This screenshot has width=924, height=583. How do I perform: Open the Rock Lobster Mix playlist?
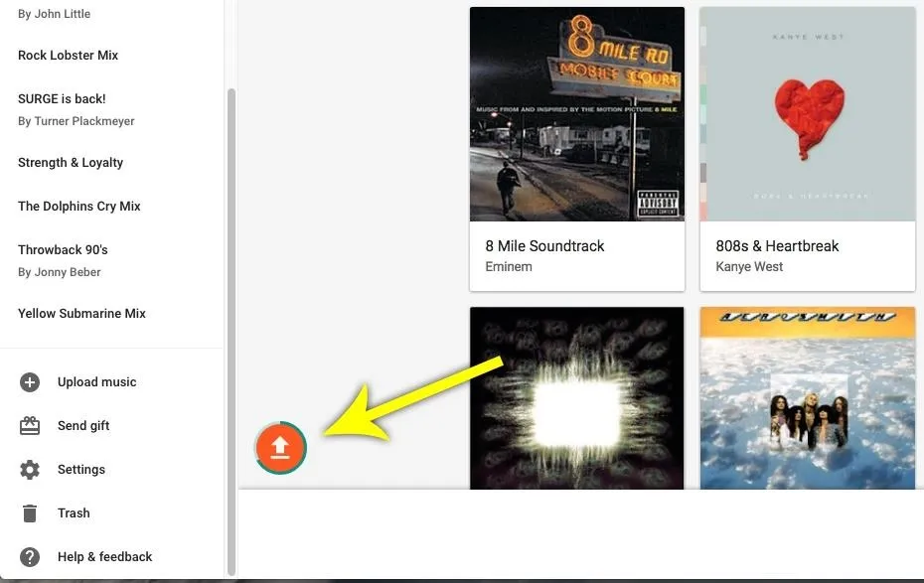tap(68, 56)
